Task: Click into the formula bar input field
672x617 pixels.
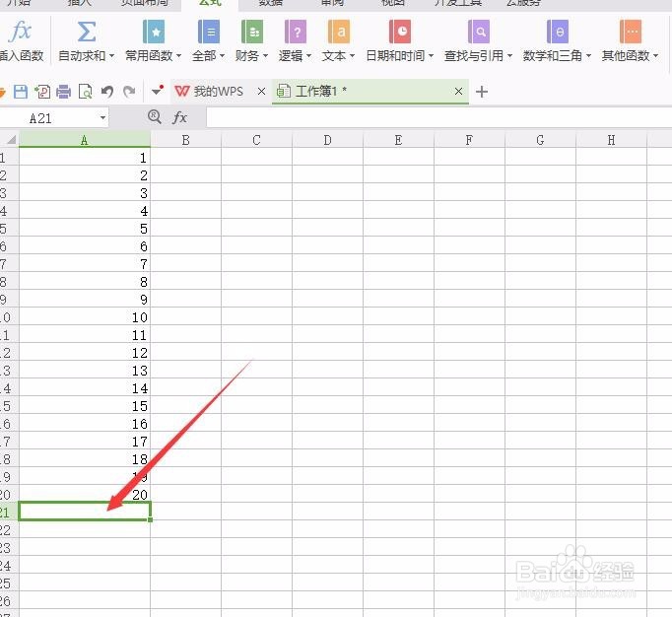Action: (438, 117)
